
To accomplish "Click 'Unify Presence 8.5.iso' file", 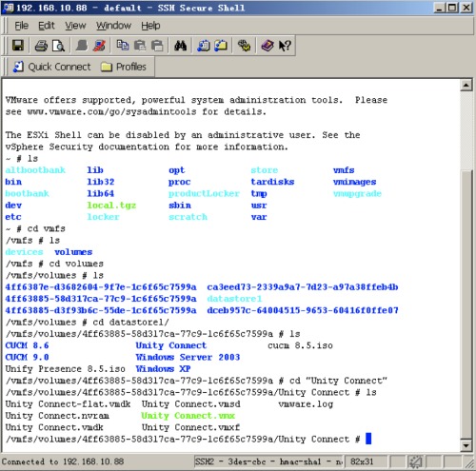I will click(66, 369).
